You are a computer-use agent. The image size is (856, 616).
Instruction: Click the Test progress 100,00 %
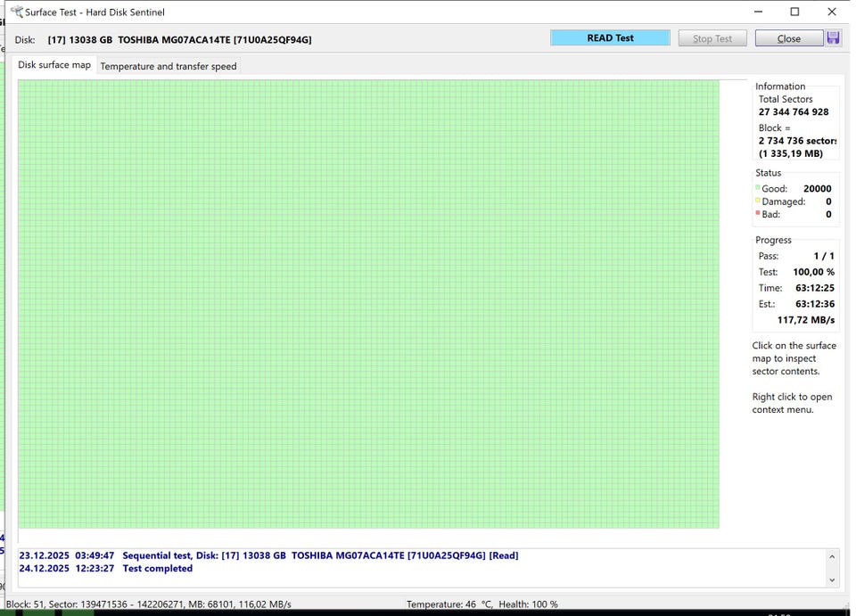pyautogui.click(x=813, y=272)
